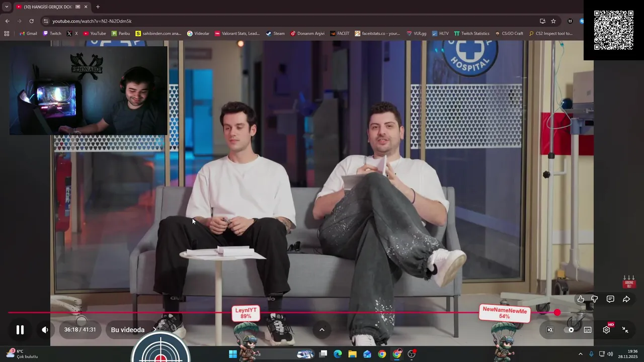
Task: Open the browser extension icon beside the bookmark star
Action: [570, 21]
